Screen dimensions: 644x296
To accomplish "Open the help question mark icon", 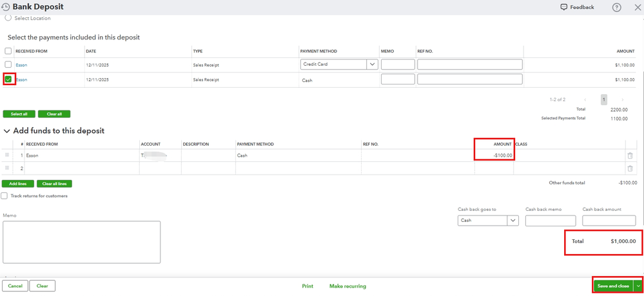I will [616, 7].
